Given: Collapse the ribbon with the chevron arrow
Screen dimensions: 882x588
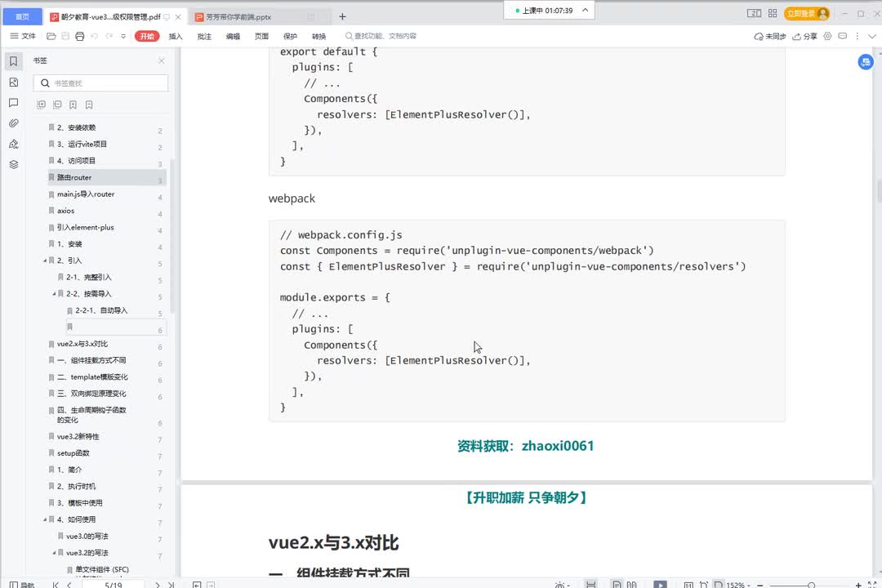Looking at the screenshot, I should point(872,36).
